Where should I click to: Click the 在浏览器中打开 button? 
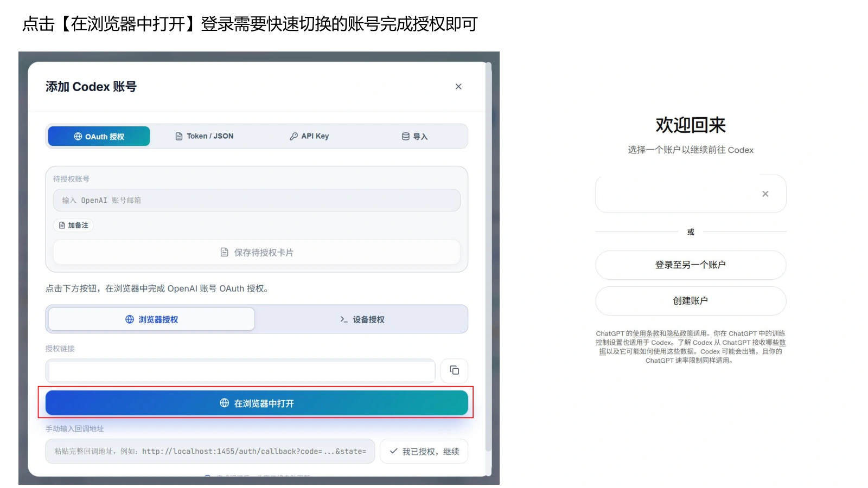[257, 403]
